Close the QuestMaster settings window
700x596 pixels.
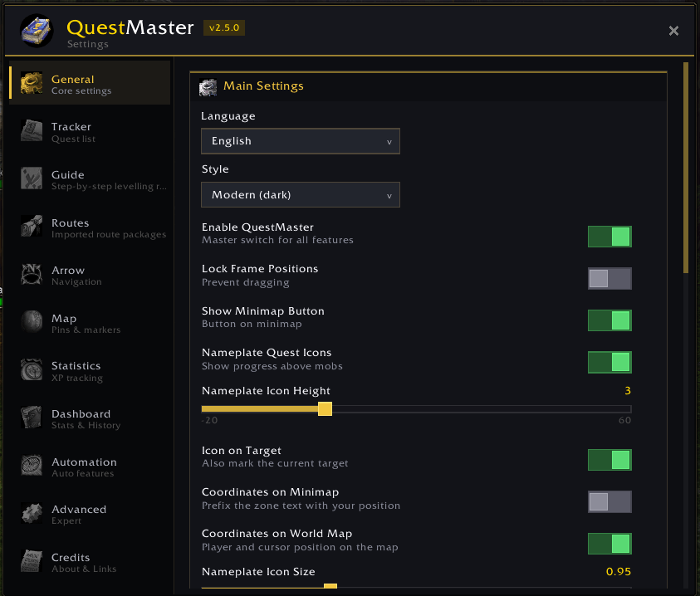tap(673, 31)
